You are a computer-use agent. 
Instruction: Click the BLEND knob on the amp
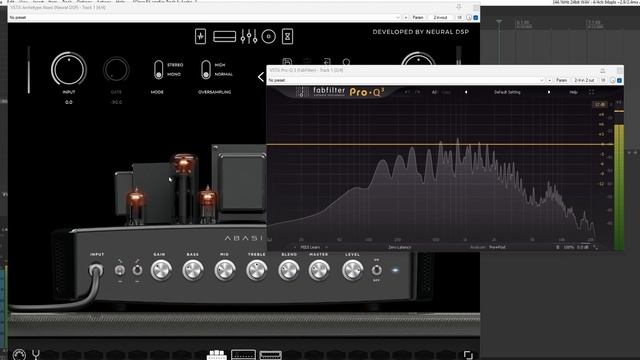pos(289,270)
